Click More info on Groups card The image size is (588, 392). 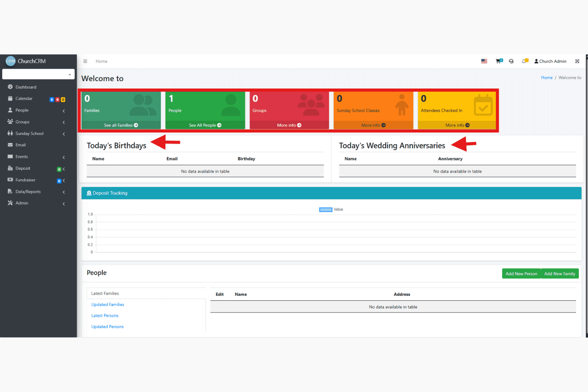click(289, 125)
